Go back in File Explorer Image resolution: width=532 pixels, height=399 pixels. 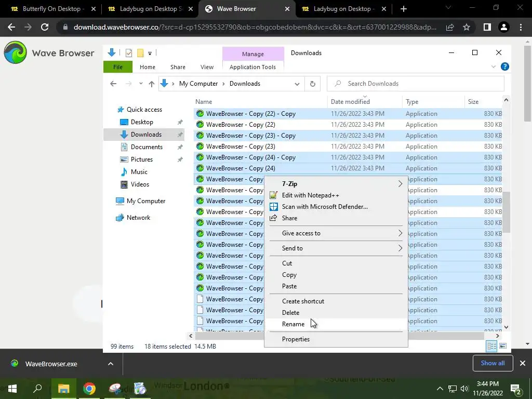[113, 84]
